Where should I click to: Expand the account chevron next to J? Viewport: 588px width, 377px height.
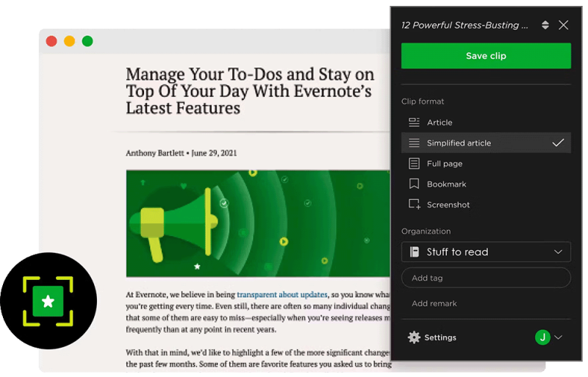tap(558, 337)
